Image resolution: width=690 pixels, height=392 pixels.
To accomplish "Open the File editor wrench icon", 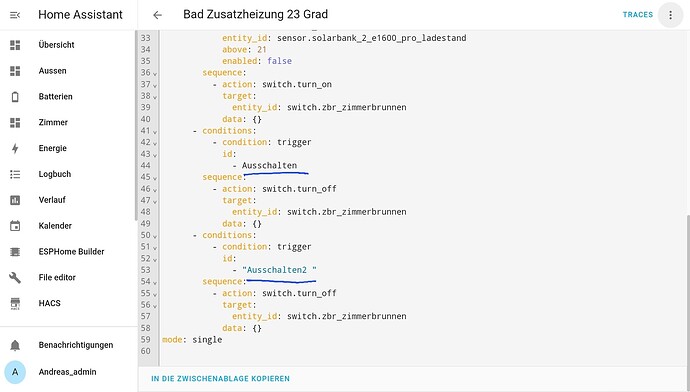I will (15, 278).
